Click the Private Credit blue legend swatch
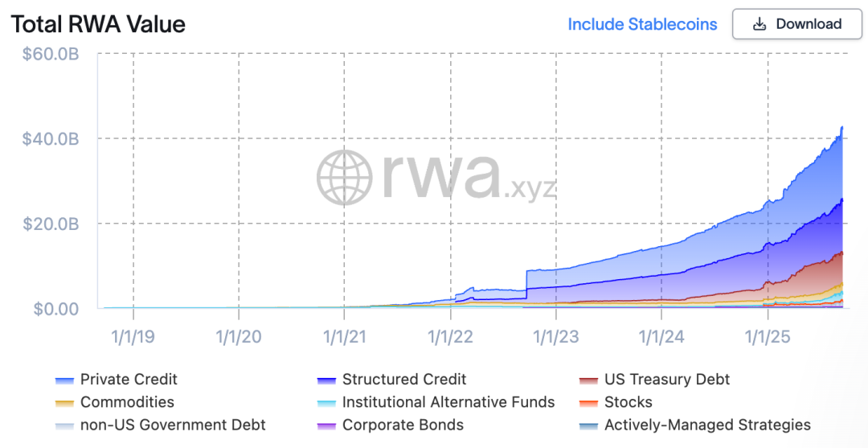The width and height of the screenshot is (868, 448). pos(65,380)
